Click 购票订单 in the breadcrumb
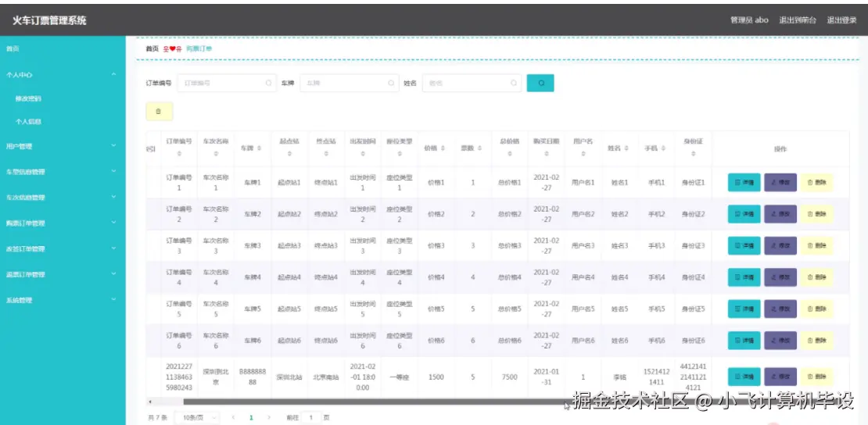868x425 pixels. (199, 48)
